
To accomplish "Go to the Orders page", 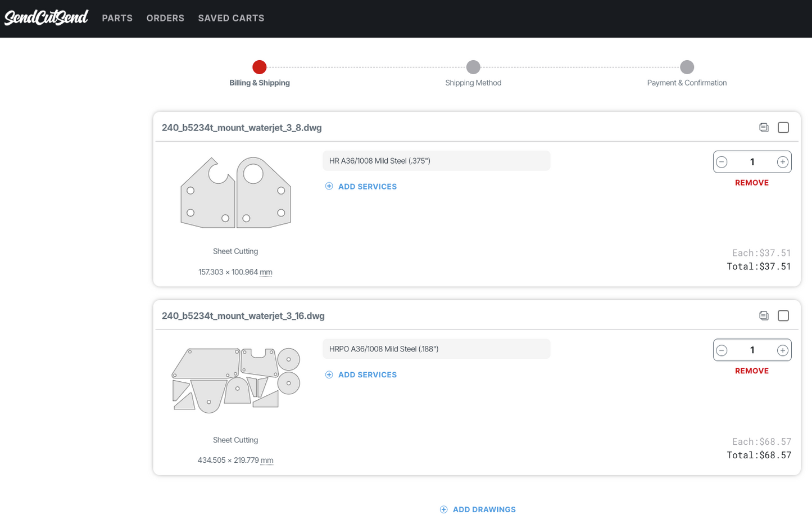I will coord(165,19).
